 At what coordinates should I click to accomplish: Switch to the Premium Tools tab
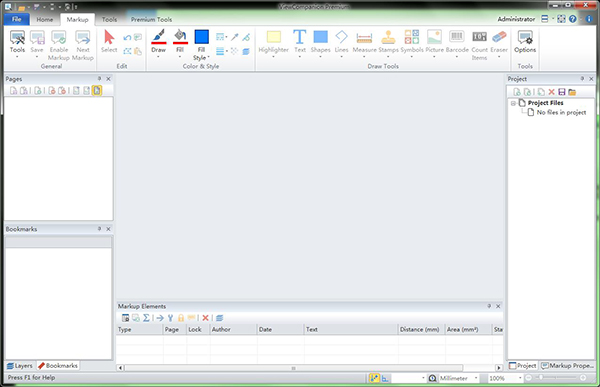151,19
